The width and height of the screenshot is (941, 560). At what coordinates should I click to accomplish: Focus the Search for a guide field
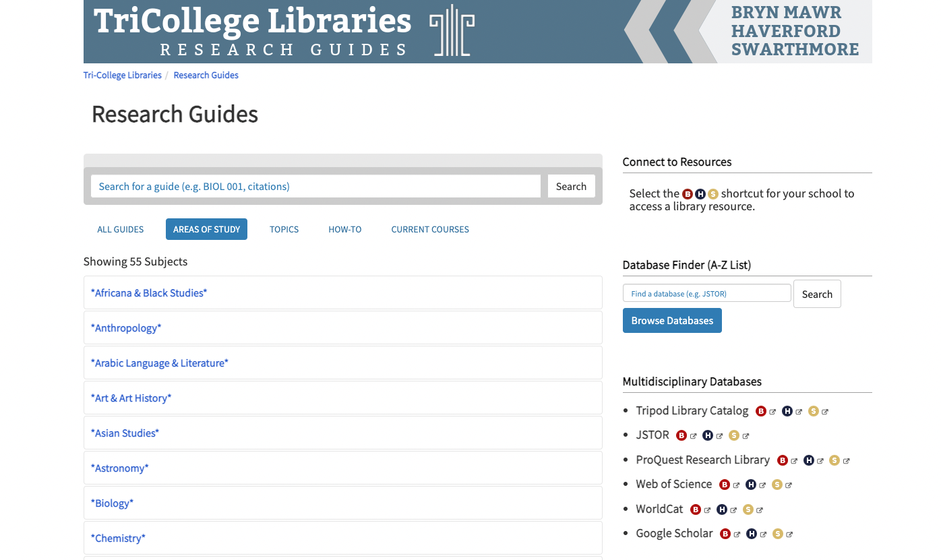[x=315, y=187]
